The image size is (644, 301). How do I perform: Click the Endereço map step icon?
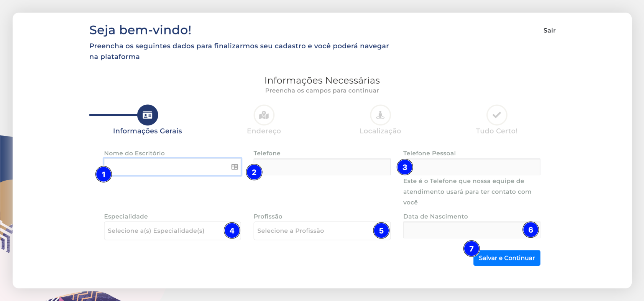[x=264, y=115]
